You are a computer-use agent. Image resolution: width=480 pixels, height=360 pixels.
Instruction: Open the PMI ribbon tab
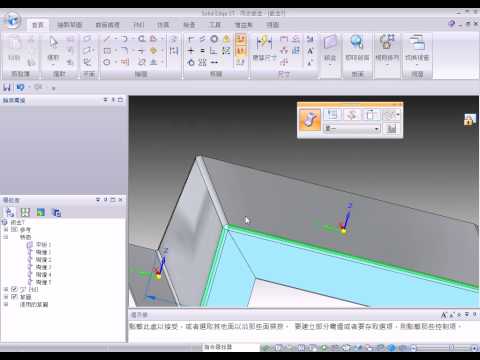pyautogui.click(x=139, y=25)
